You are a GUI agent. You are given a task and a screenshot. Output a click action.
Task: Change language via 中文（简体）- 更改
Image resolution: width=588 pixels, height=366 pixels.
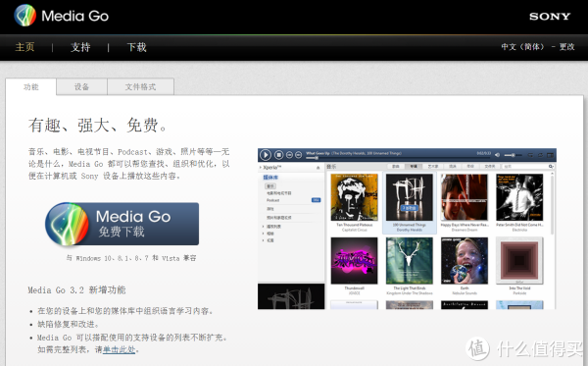pyautogui.click(x=538, y=46)
